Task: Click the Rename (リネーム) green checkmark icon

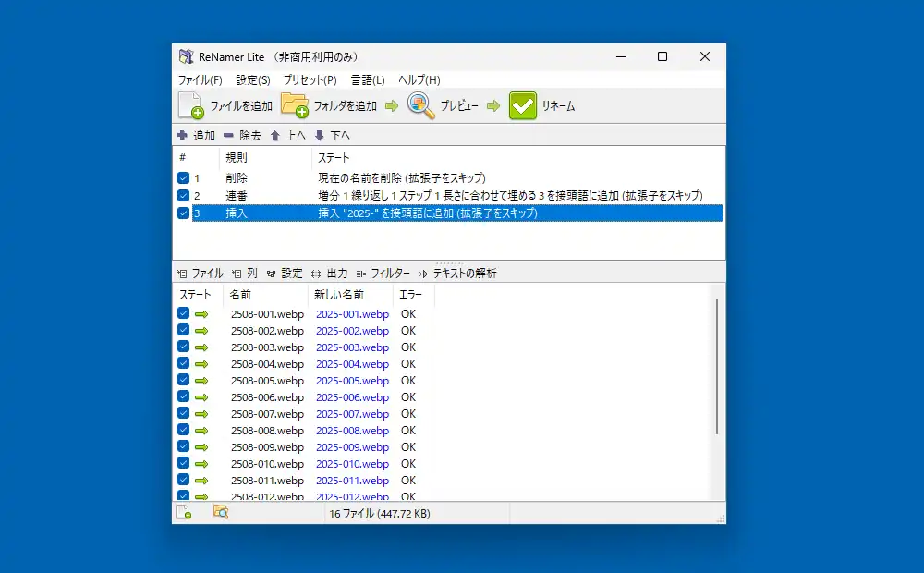Action: (x=523, y=106)
